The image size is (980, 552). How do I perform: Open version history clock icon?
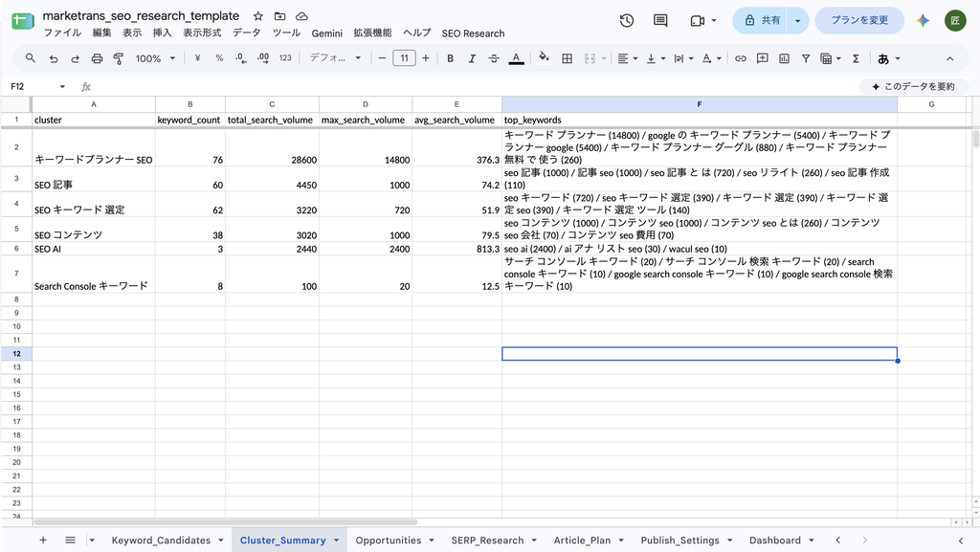coord(627,21)
